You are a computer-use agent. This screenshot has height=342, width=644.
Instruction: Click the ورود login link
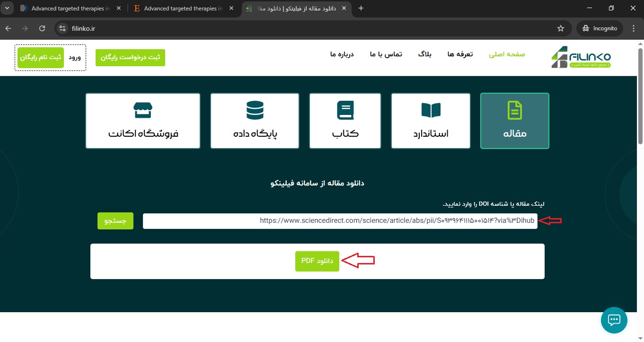(x=75, y=57)
